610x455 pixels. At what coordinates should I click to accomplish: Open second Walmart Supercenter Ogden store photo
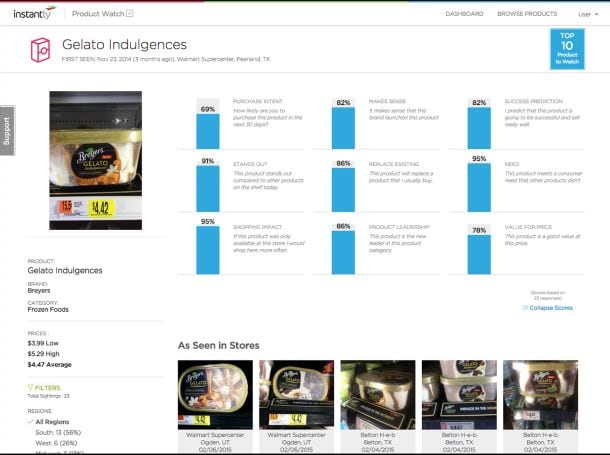296,395
